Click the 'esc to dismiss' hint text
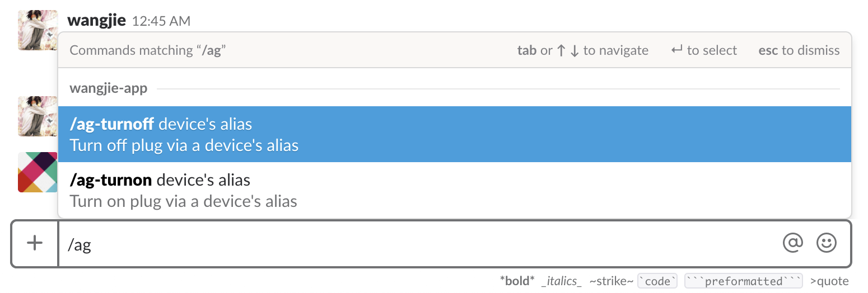868x293 pixels. click(x=799, y=50)
